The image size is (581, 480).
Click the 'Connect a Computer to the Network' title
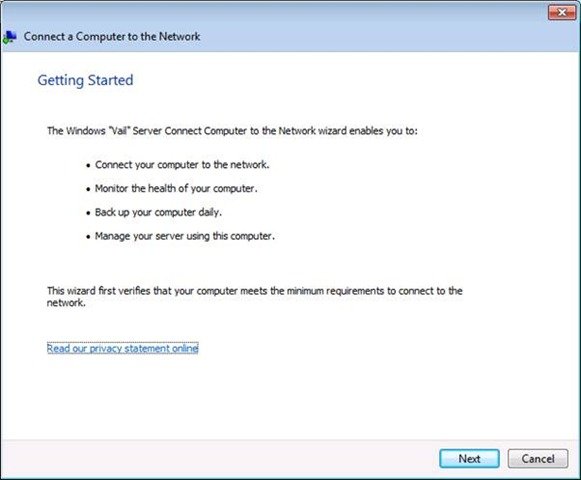pos(112,36)
